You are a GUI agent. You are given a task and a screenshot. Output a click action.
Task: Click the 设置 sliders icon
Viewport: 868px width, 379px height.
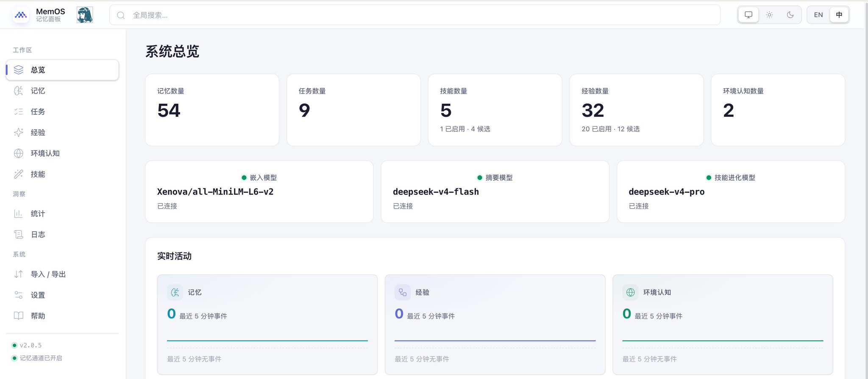19,295
